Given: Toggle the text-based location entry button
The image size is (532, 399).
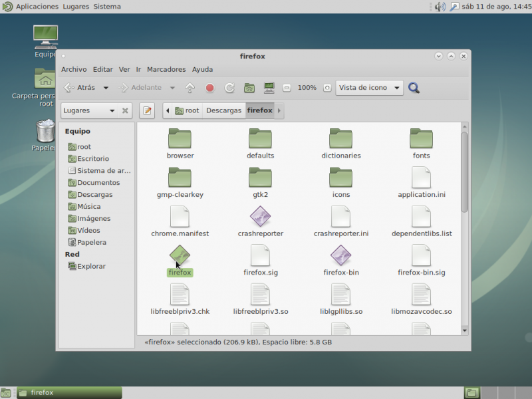Looking at the screenshot, I should (147, 110).
